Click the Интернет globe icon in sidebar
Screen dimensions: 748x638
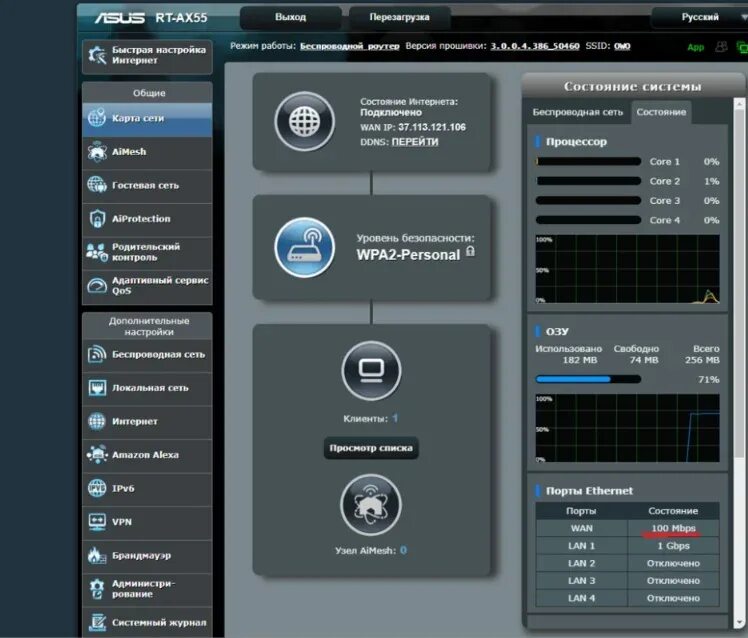97,421
